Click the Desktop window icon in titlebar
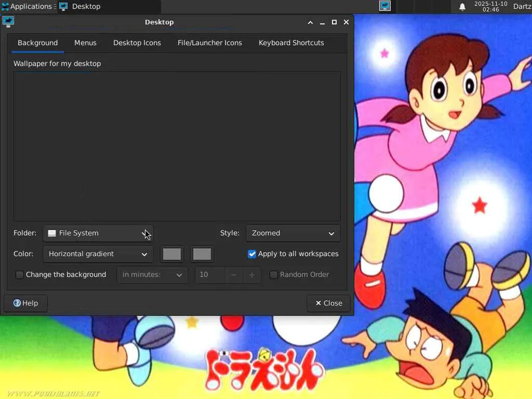 click(8, 22)
